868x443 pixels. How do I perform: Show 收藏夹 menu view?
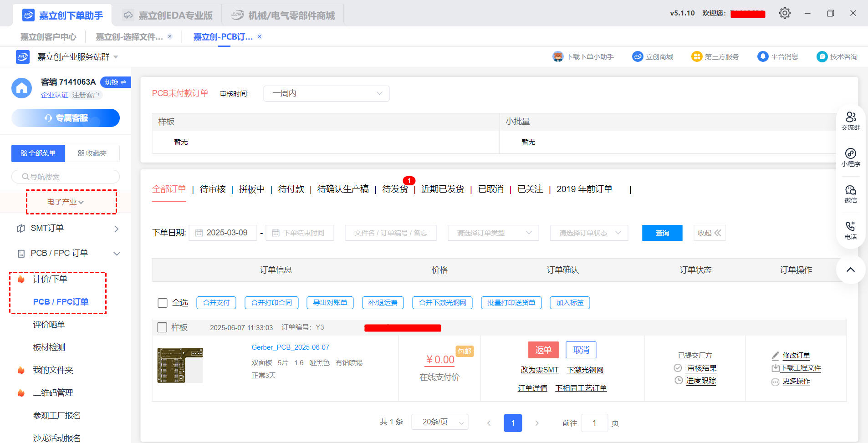click(x=92, y=153)
